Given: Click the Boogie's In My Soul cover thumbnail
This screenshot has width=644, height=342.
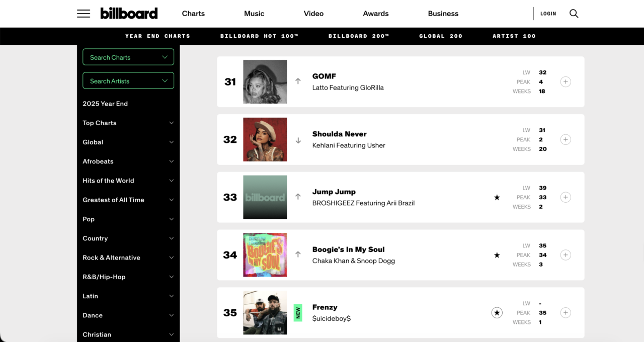Looking at the screenshot, I should 265,255.
